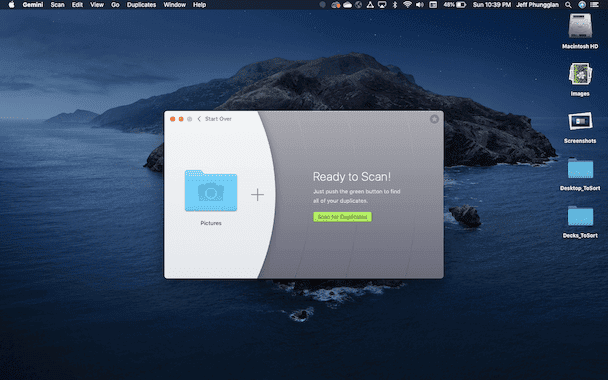The width and height of the screenshot is (608, 380).
Task: Click the Wi-Fi status icon
Action: point(407,5)
